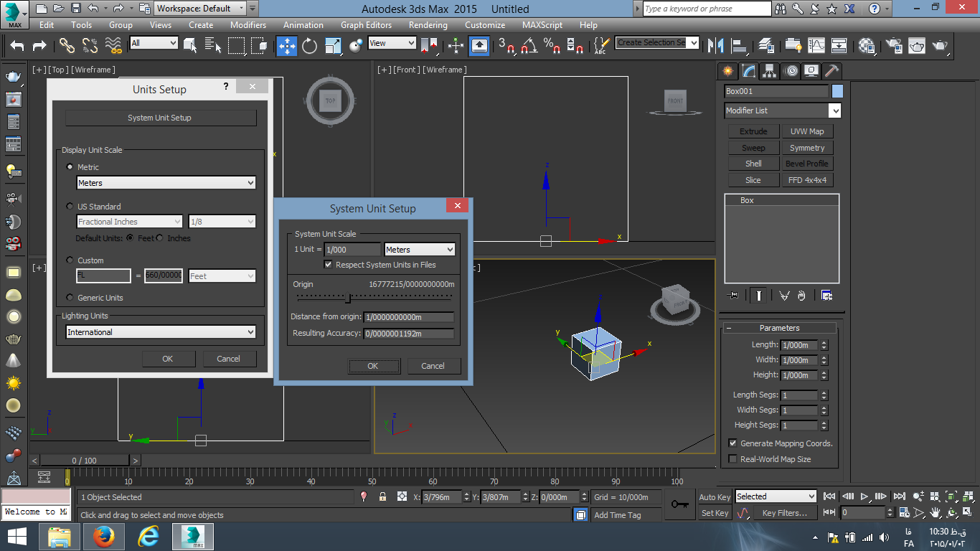The height and width of the screenshot is (551, 980).
Task: Click OK in Units Setup dialog
Action: (168, 359)
